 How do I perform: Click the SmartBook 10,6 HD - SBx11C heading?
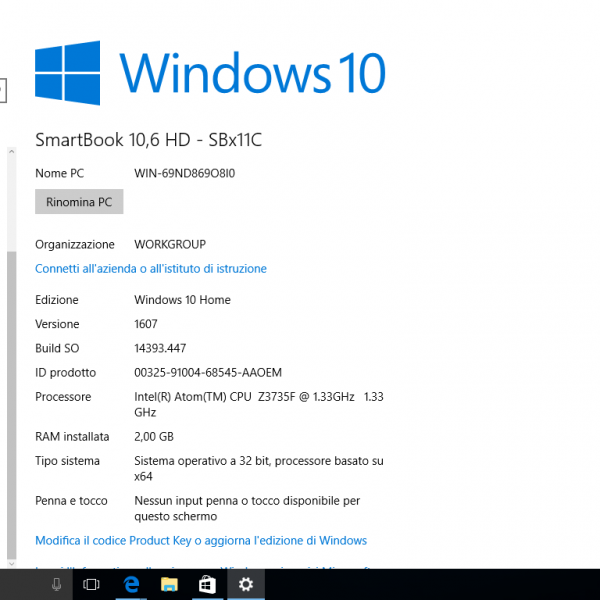click(x=148, y=140)
